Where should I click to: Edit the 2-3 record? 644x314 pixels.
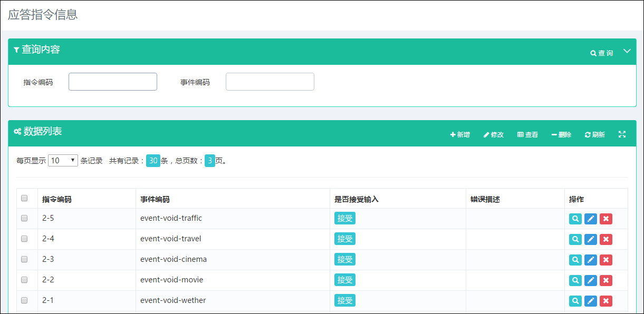[x=591, y=260]
